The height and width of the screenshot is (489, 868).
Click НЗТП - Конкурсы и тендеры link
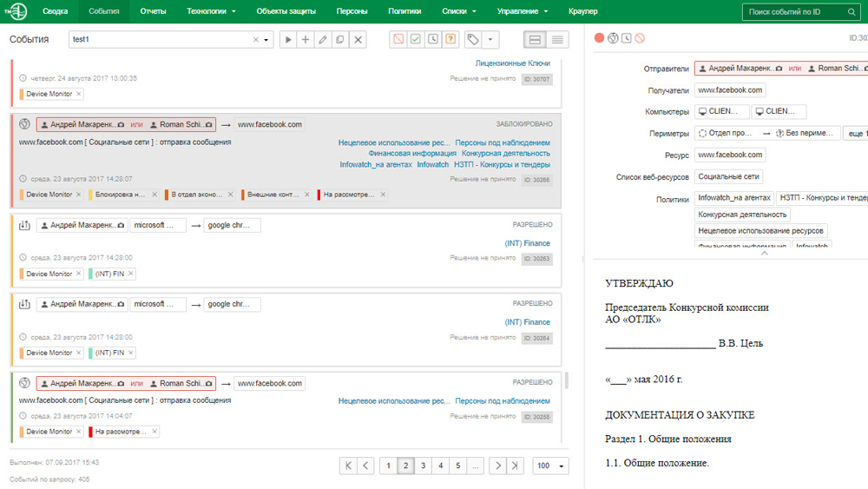click(502, 164)
